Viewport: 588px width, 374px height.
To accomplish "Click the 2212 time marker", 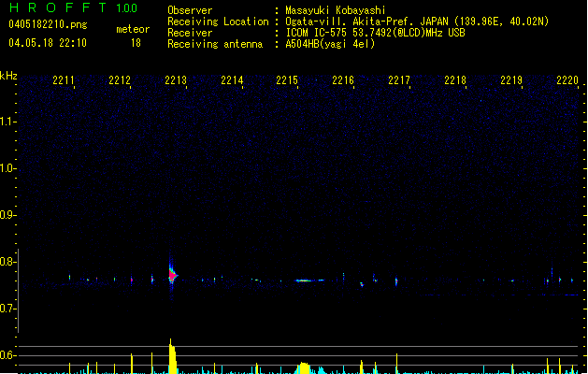I will click(x=120, y=80).
